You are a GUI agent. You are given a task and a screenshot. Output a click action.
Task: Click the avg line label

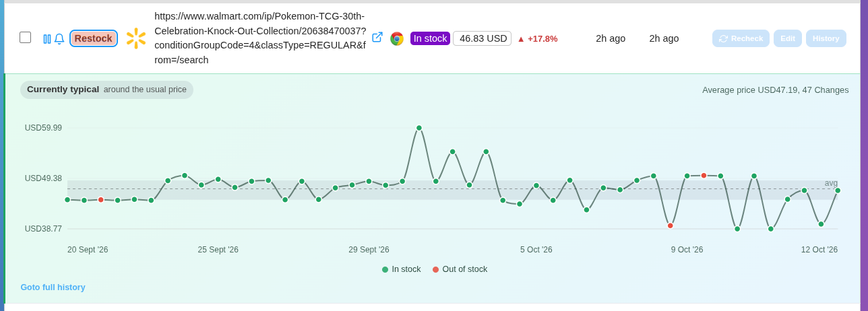coord(831,183)
